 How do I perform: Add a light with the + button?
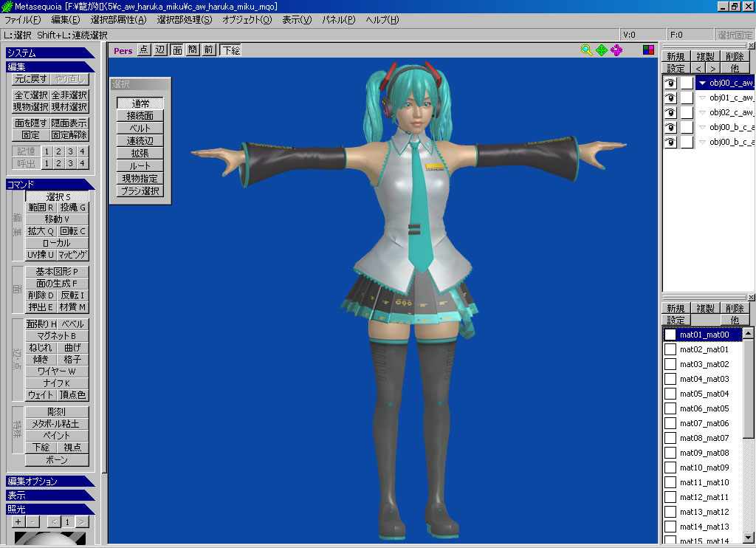[x=18, y=521]
